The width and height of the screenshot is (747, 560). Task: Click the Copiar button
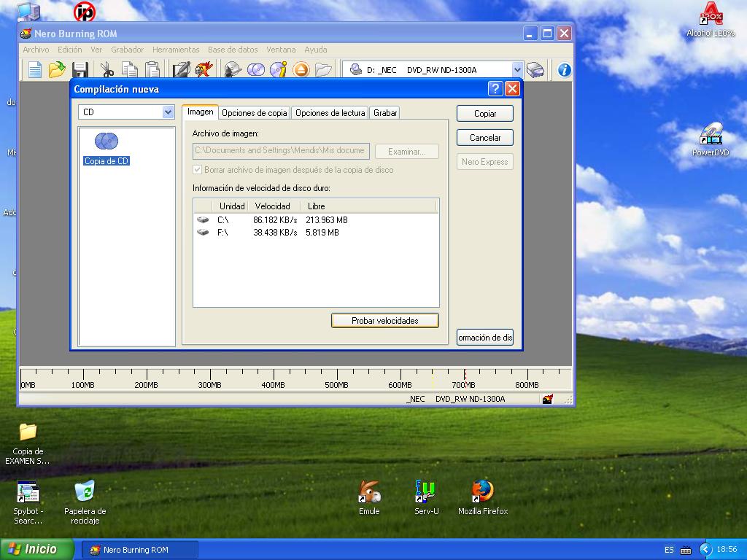tap(485, 114)
